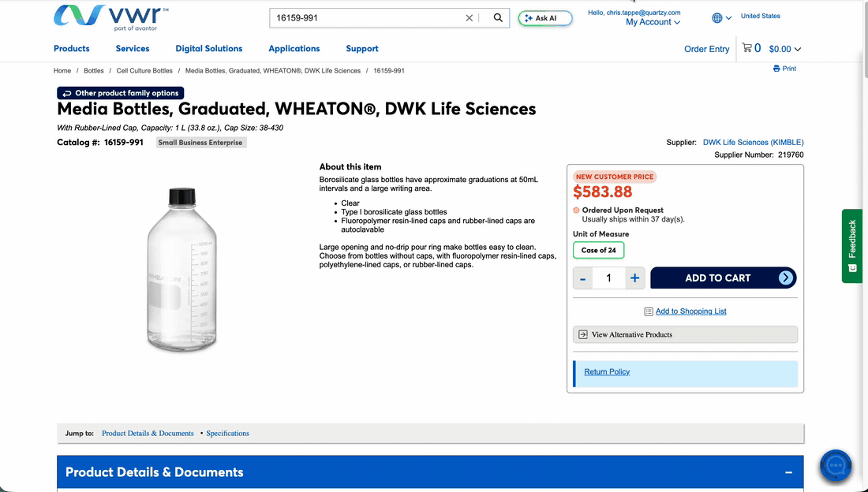Expand the cart total $0.00 dropdown
The image size is (868, 492).
point(785,49)
